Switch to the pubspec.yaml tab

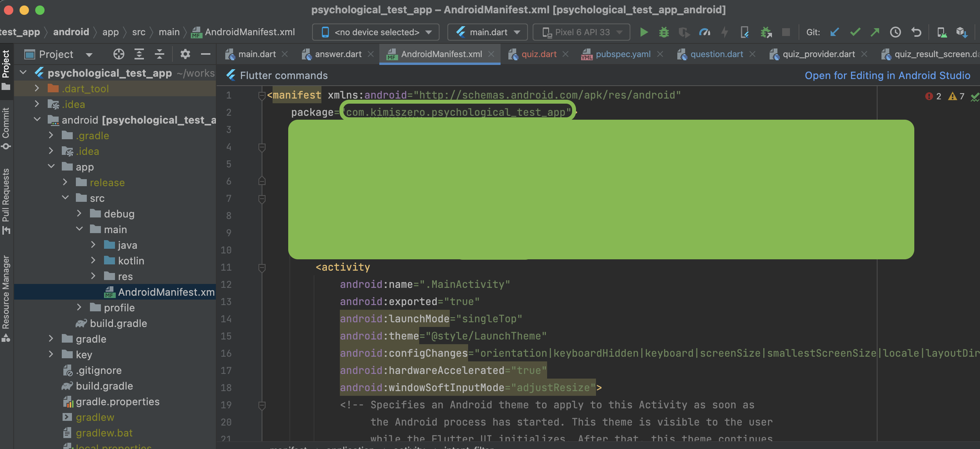point(623,54)
